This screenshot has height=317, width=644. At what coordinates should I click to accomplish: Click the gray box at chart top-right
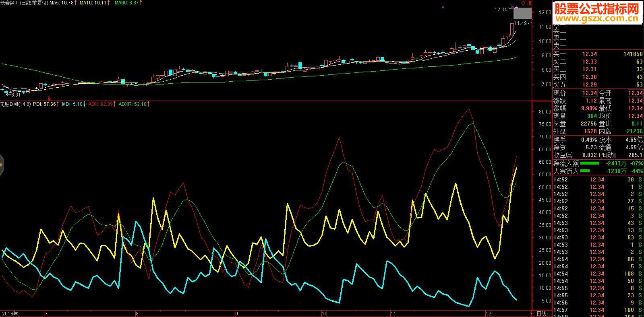tap(522, 13)
